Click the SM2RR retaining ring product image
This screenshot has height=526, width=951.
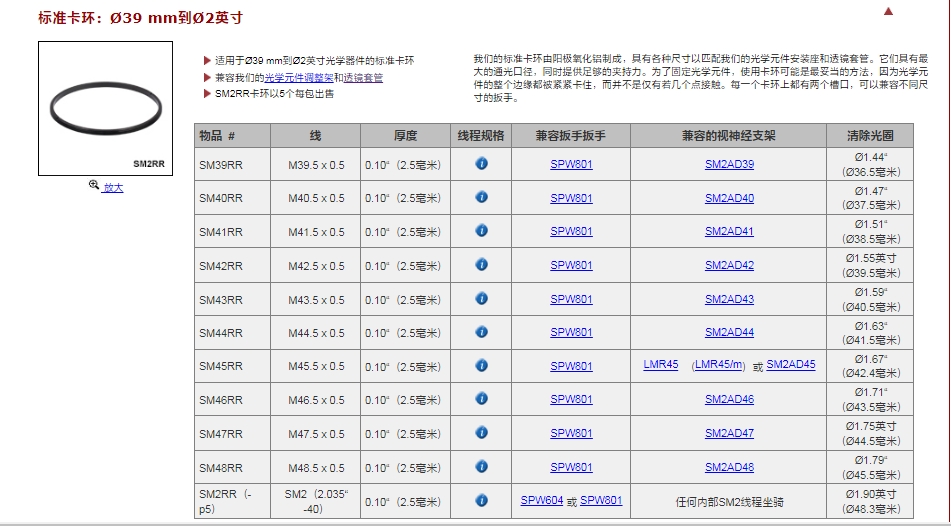click(106, 109)
